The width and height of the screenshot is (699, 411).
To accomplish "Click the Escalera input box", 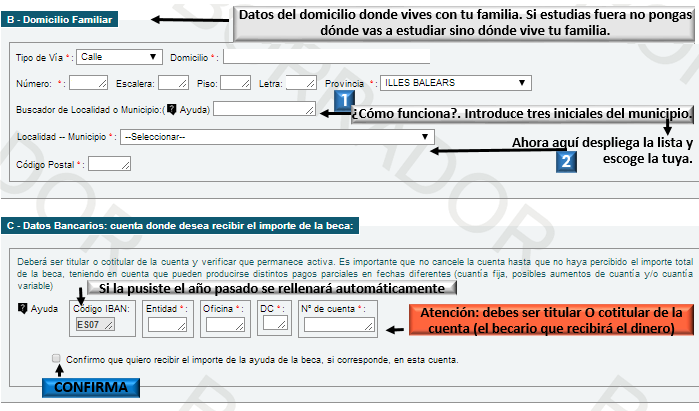I will point(173,83).
